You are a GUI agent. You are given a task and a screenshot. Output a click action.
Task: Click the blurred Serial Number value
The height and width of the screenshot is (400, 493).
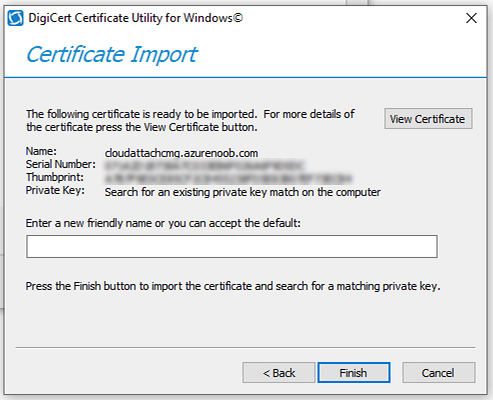pos(204,165)
